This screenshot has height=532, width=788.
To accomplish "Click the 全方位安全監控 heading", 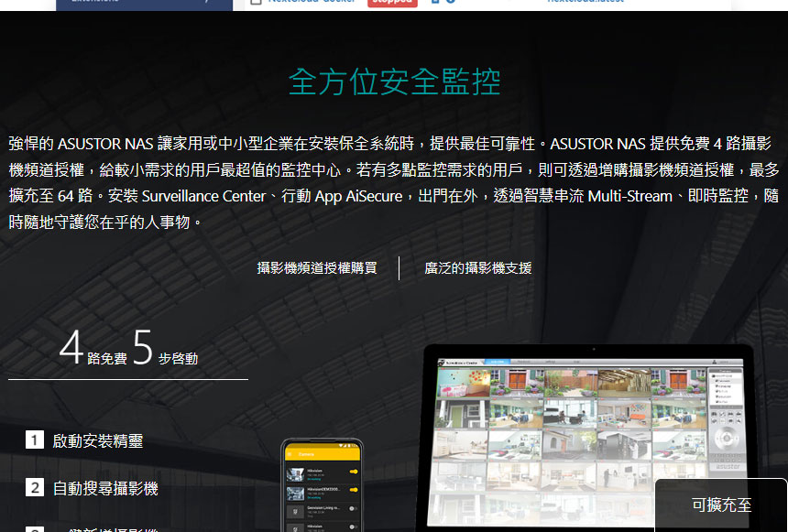I will click(x=395, y=81).
